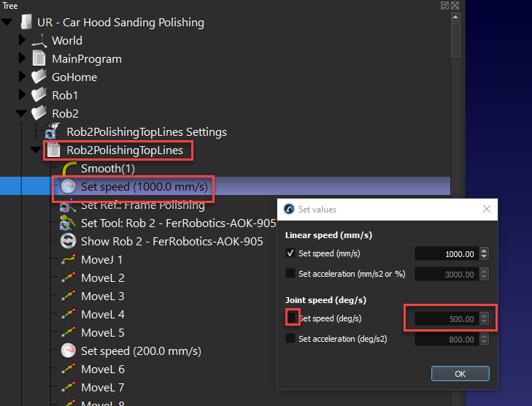This screenshot has width=532, height=406.
Task: Expand the MainProgram tree node
Action: [22, 58]
